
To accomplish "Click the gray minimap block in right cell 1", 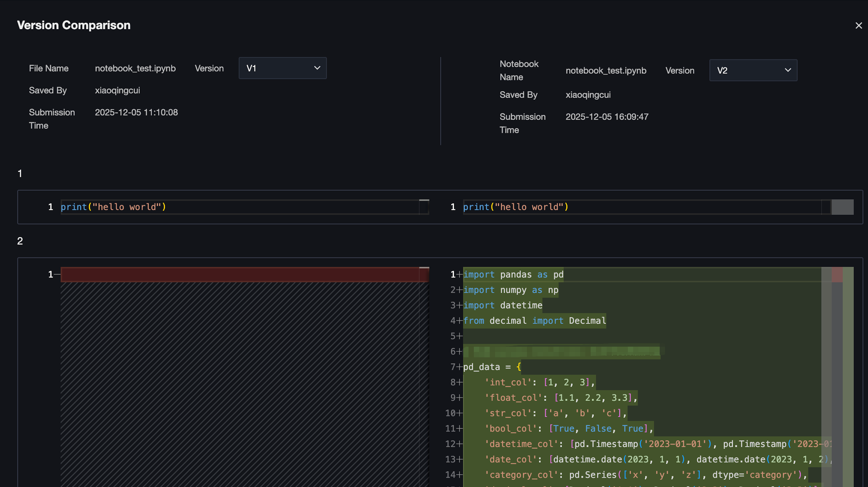I will 842,207.
